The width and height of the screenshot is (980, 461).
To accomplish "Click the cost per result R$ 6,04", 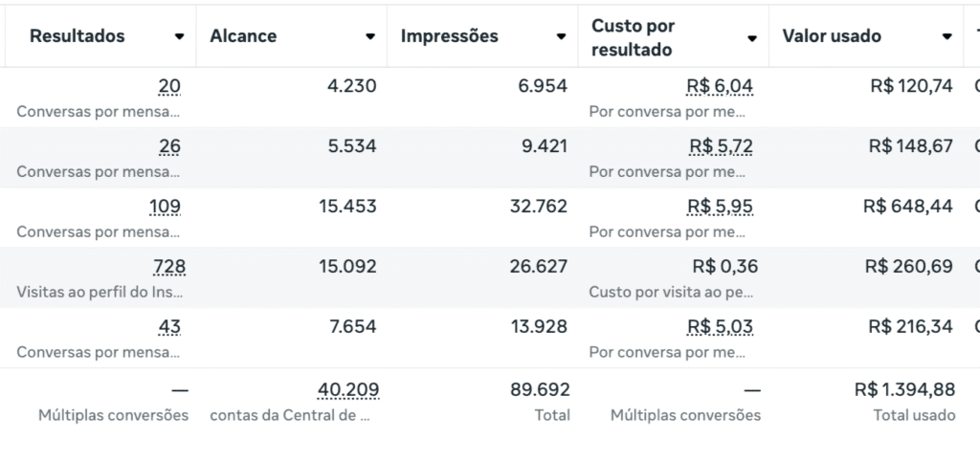I will pyautogui.click(x=720, y=86).
